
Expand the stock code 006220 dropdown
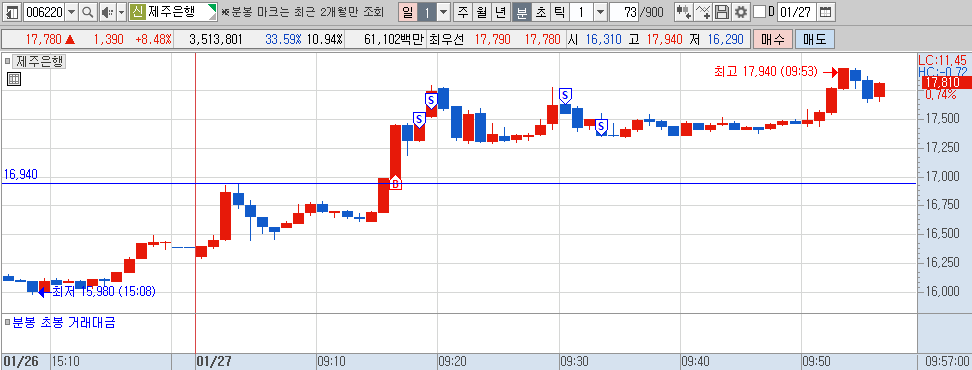tap(72, 11)
